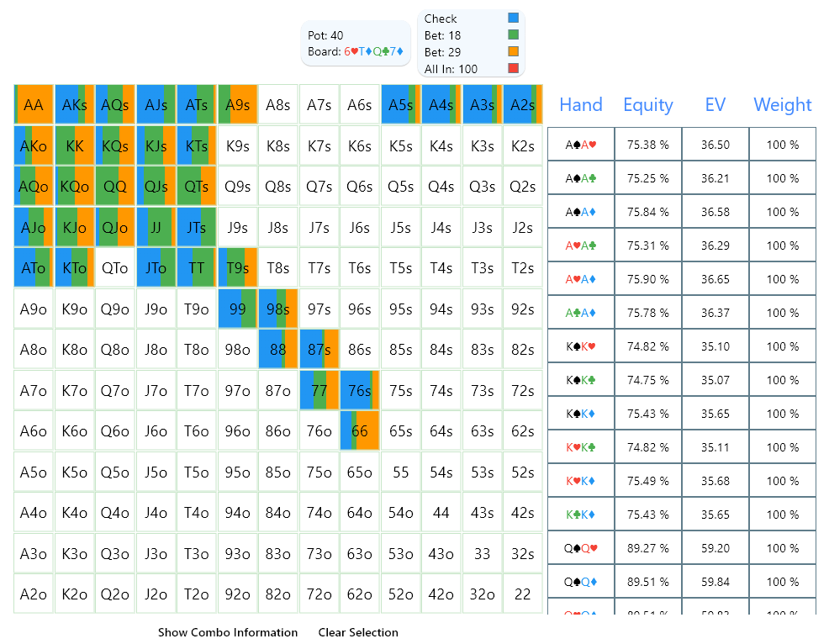Select the A8s hand cell
The image size is (829, 644).
[278, 104]
